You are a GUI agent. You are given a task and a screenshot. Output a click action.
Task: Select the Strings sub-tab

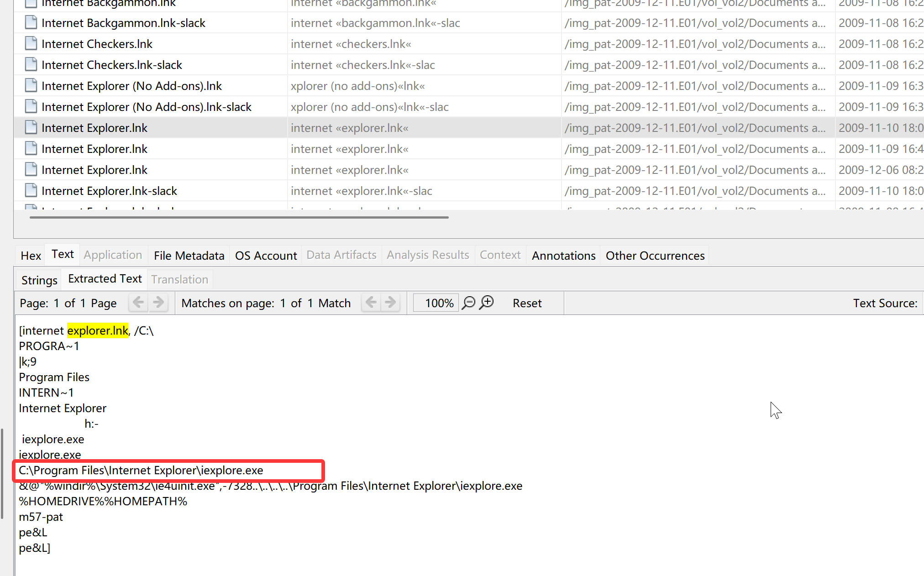pyautogui.click(x=39, y=280)
